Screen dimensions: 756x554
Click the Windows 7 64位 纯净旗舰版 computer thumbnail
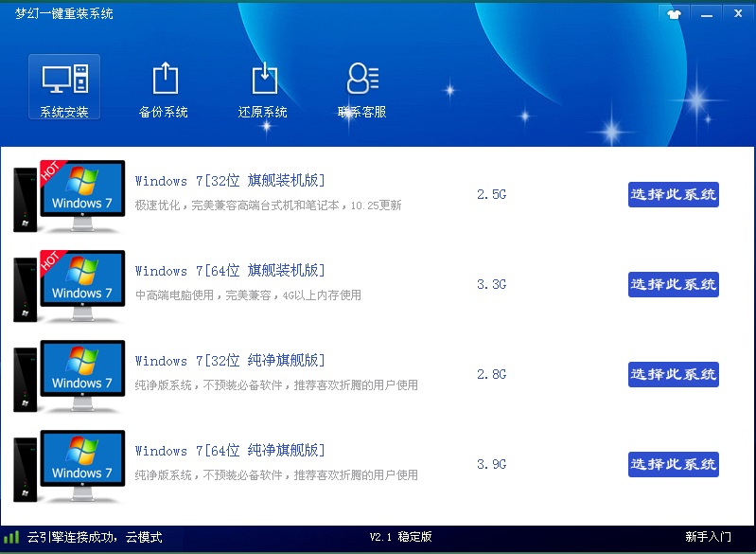pos(69,466)
